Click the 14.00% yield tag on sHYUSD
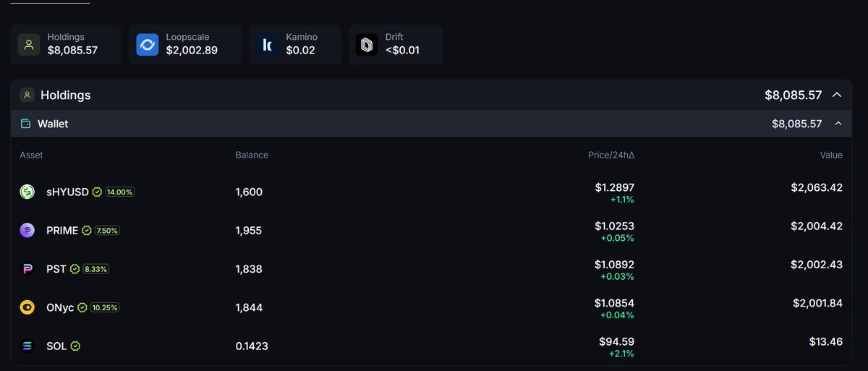Viewport: 868px width, 371px height. (x=120, y=192)
